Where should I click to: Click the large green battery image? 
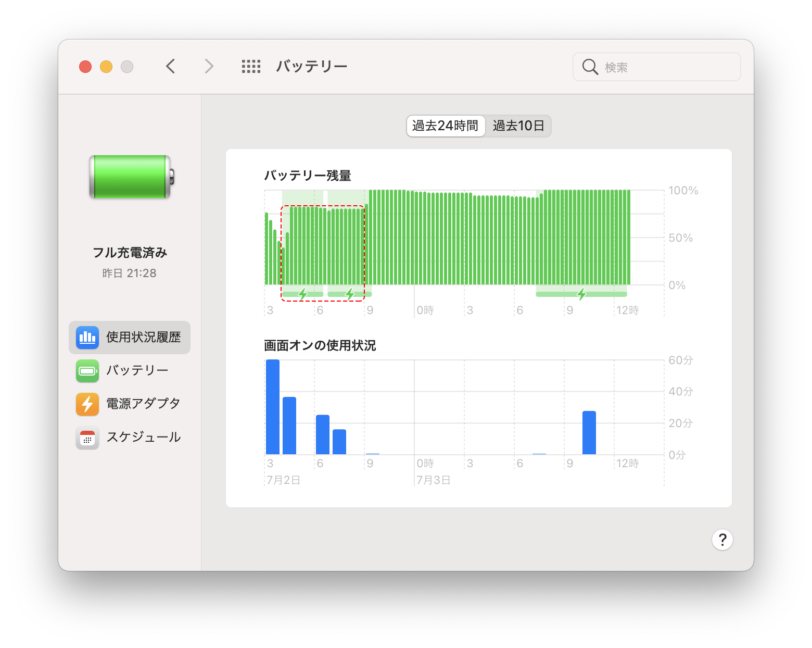pos(131,177)
